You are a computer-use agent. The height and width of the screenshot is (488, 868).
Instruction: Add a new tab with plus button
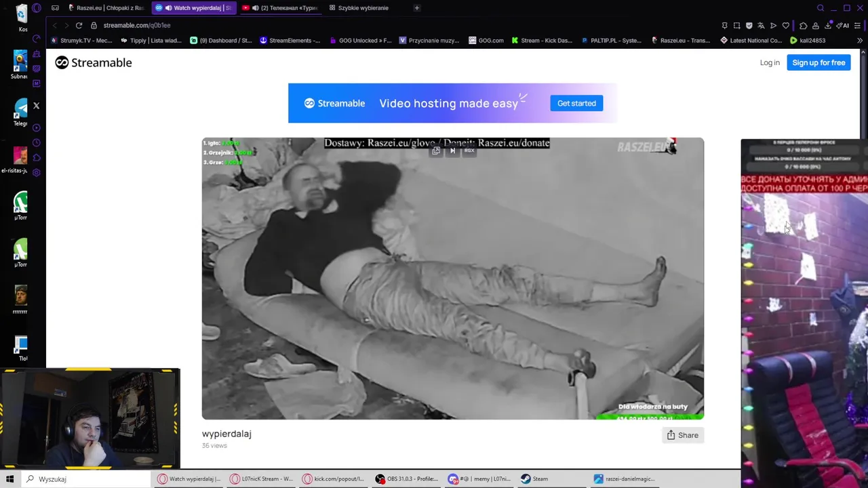[x=417, y=8]
